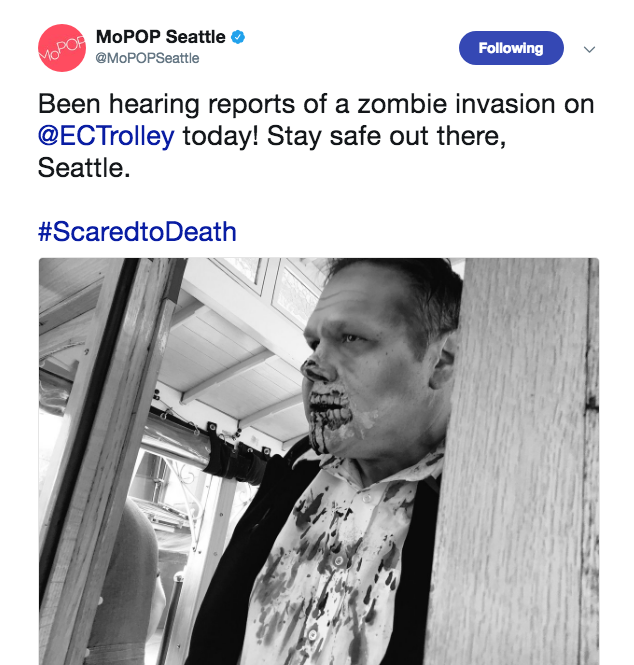Click the MoPOP Seattle display name
The image size is (634, 665).
pyautogui.click(x=160, y=37)
